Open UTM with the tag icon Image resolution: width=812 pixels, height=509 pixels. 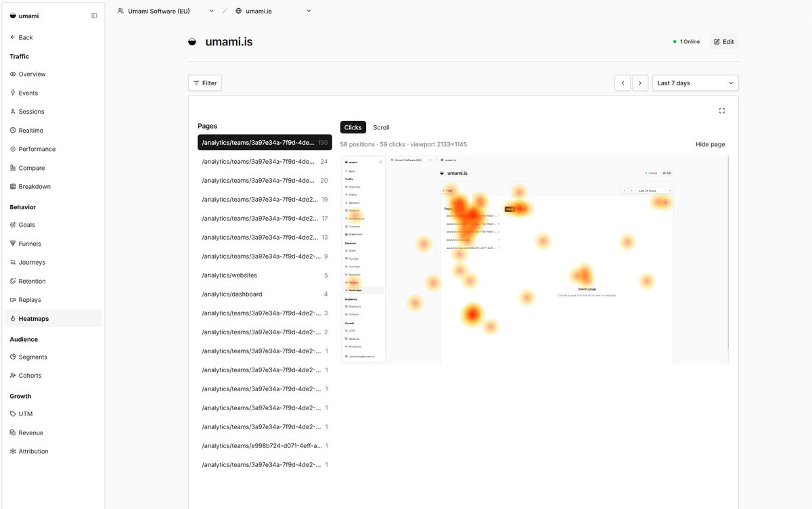[21, 414]
